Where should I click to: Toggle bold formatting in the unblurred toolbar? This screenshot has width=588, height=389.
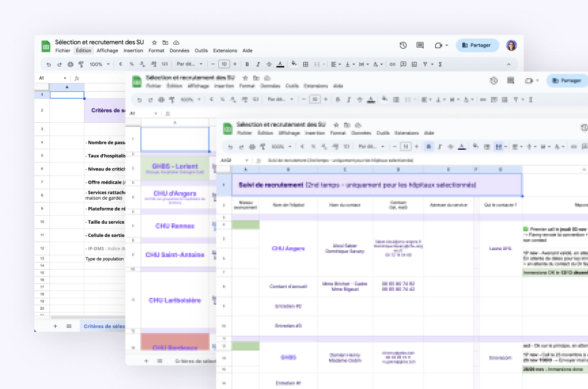247,64
